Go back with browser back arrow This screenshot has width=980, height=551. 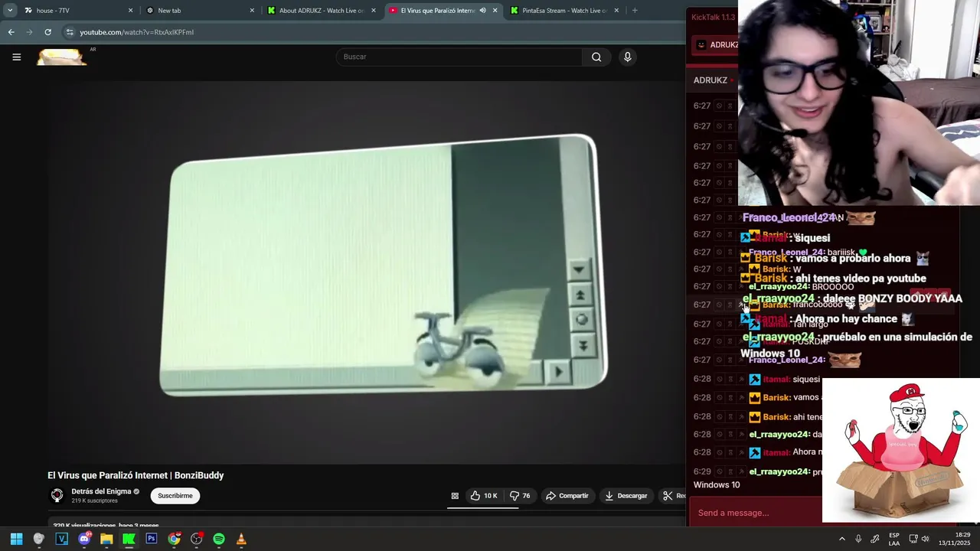pos(11,32)
